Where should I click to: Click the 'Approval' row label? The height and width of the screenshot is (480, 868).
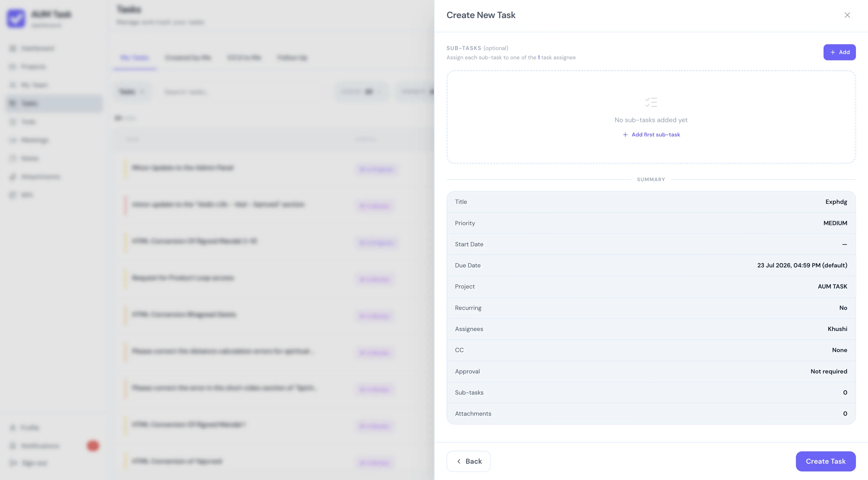tap(467, 371)
